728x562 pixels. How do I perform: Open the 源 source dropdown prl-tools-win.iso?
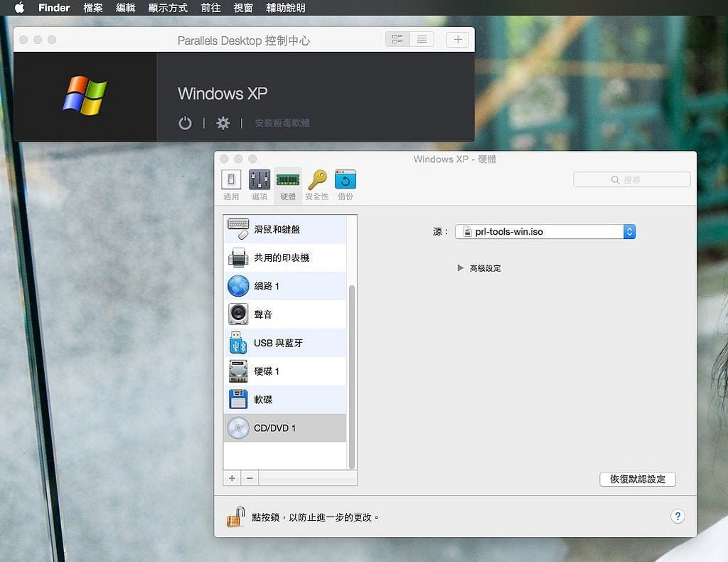click(x=545, y=231)
